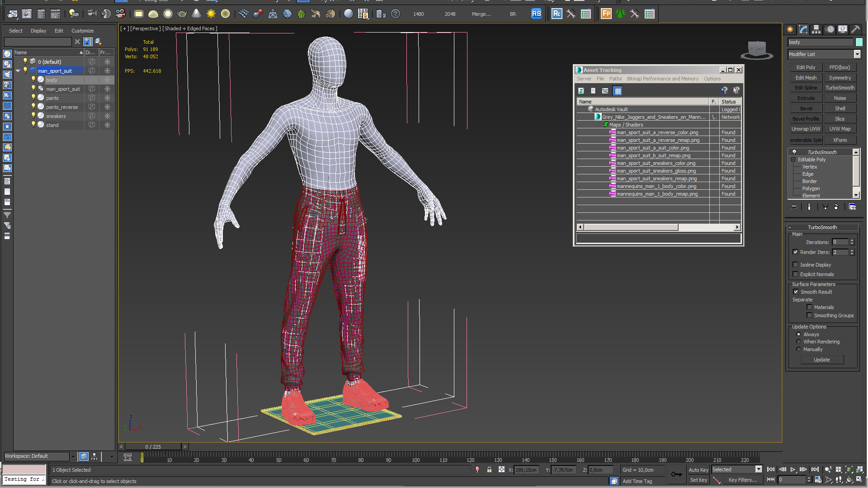Click the selection lock padlock icon
The image size is (868, 488).
[x=489, y=470]
